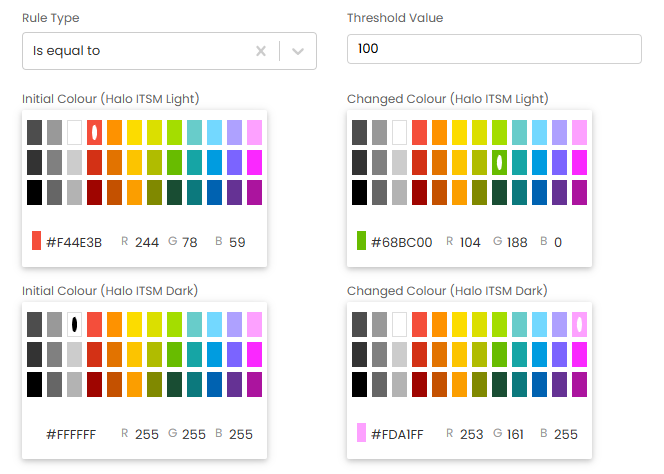
Task: Select red swatch in Initial Colour Light palette
Action: coord(95,131)
